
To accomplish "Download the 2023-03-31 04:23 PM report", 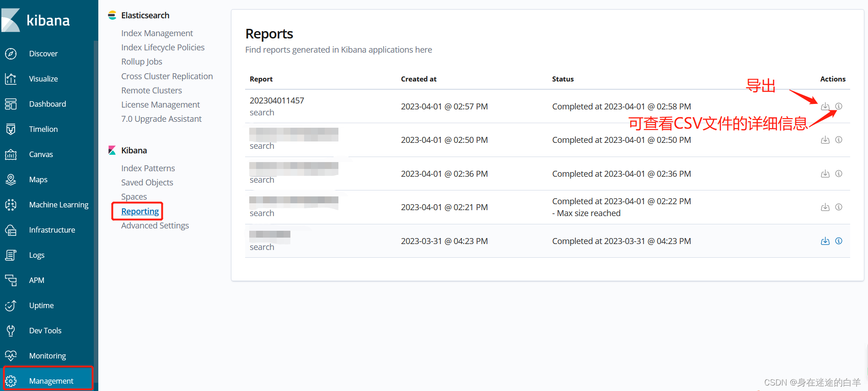I will (825, 241).
